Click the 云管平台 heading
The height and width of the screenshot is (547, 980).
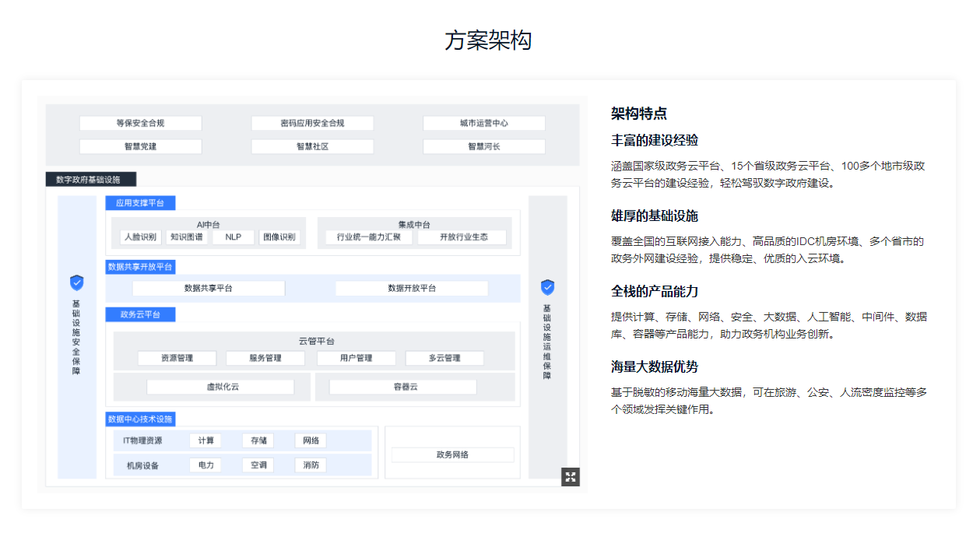[x=316, y=342]
